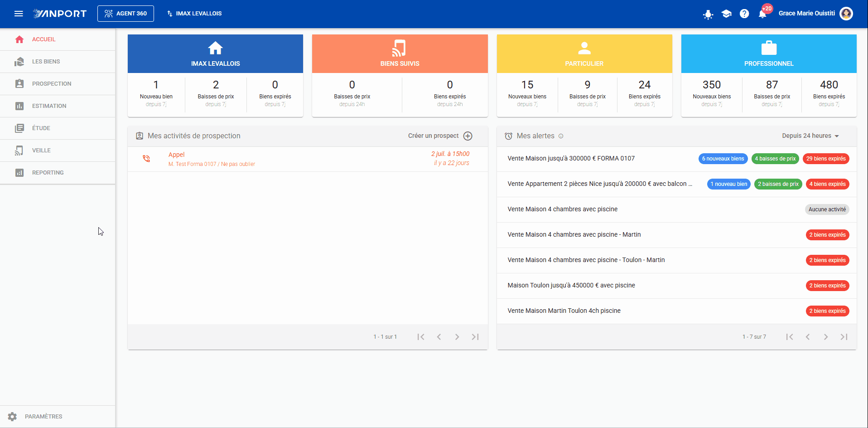Click the Paramètres gear icon
Screen dimensions: 868x428
click(12, 417)
